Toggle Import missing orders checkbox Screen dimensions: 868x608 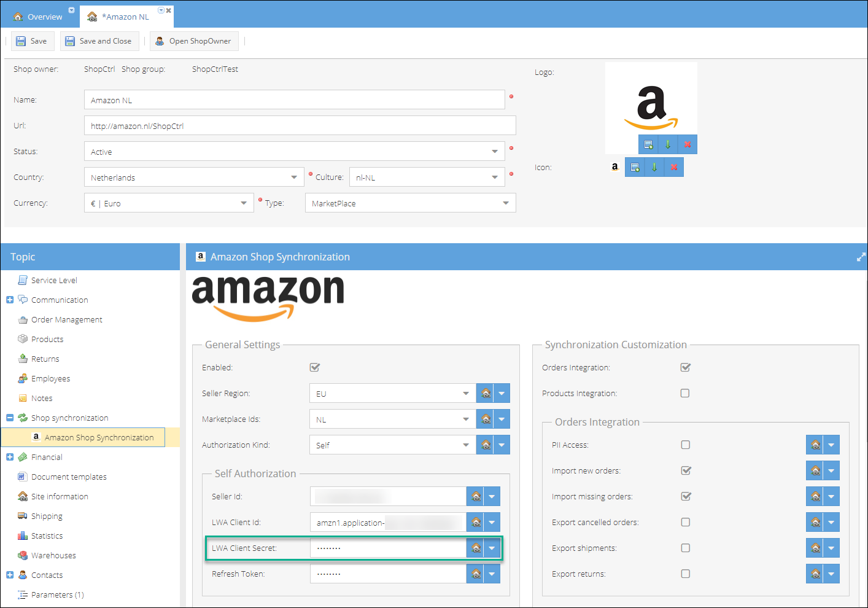686,496
